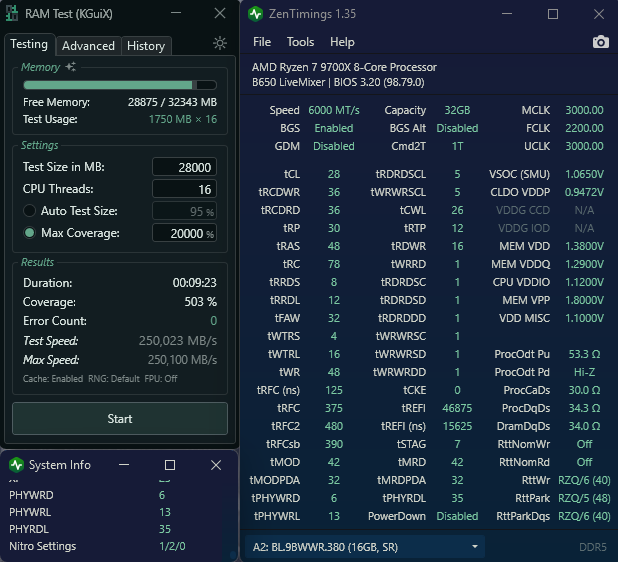This screenshot has height=562, width=618.
Task: Minimize the ZenTimings window
Action: pyautogui.click(x=507, y=14)
